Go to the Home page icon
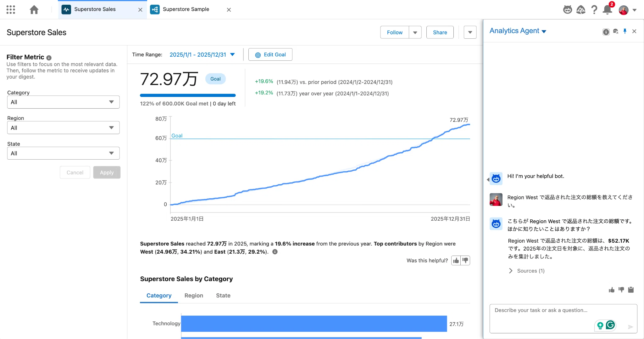 click(34, 9)
